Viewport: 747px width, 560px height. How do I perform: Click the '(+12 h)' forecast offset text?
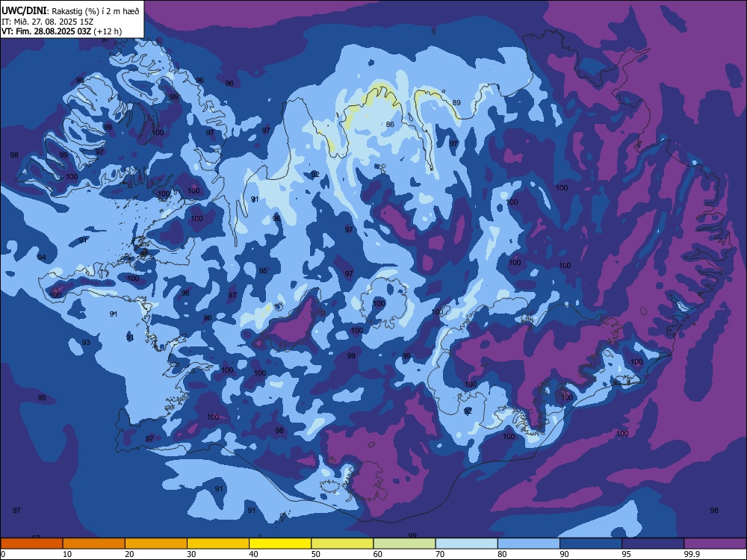[108, 31]
